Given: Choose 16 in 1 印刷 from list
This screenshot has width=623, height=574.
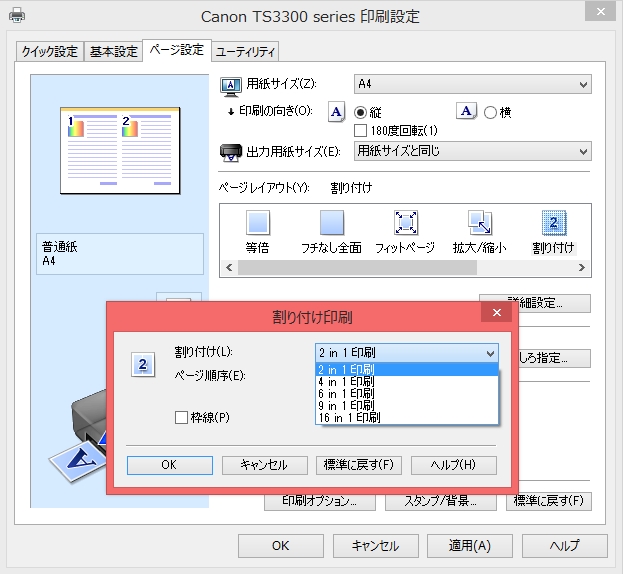Looking at the screenshot, I should (407, 417).
